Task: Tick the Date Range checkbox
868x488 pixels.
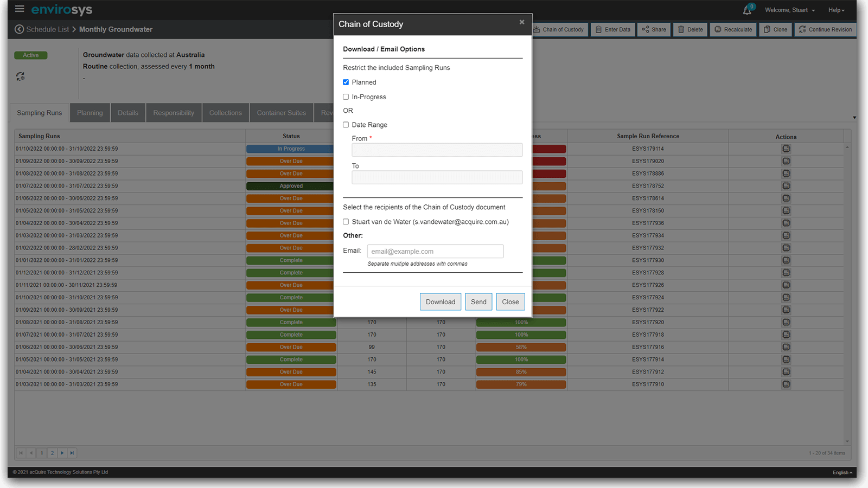Action: tap(346, 125)
